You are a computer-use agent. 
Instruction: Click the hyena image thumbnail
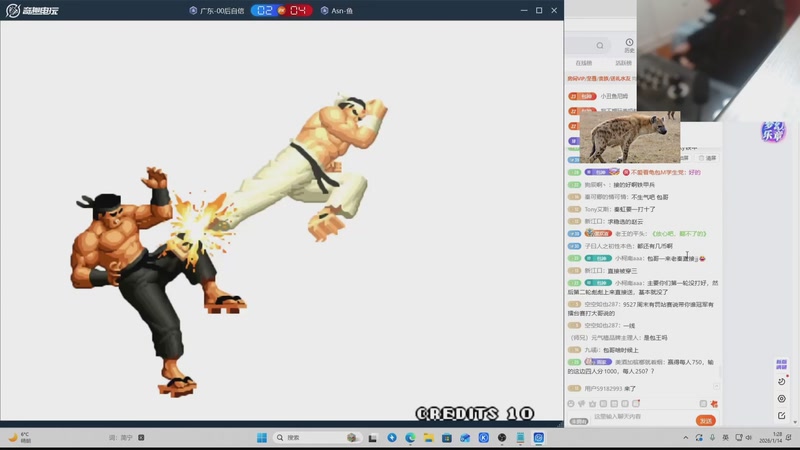click(630, 137)
